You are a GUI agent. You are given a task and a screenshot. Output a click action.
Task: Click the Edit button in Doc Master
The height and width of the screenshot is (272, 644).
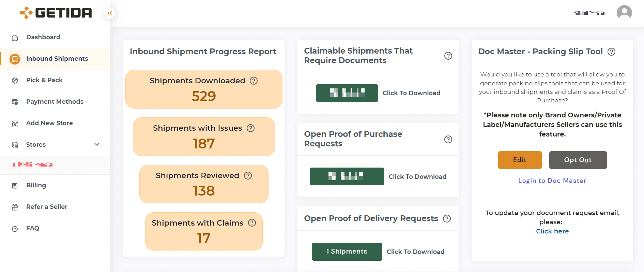(x=520, y=160)
